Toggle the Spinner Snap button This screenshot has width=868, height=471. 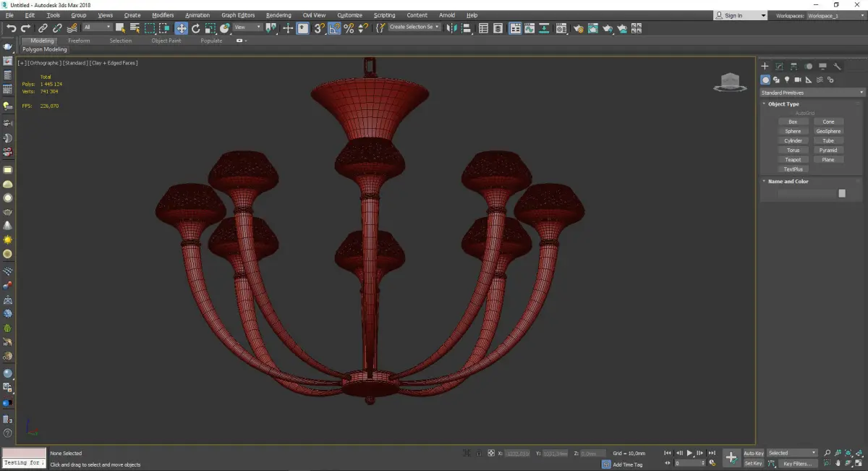tap(363, 28)
